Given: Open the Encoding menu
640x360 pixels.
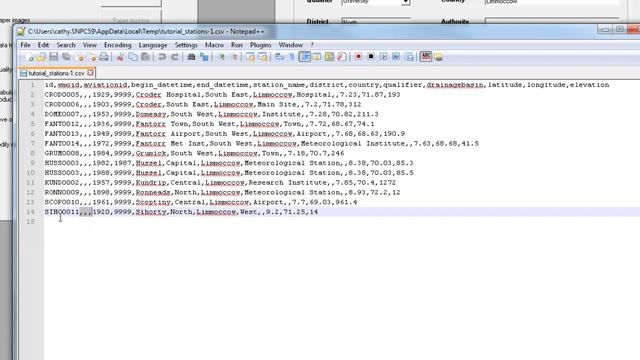Looking at the screenshot, I should coord(118,45).
